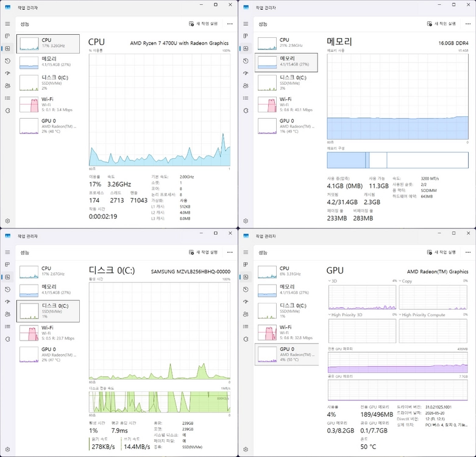Select Wi-Fi in the 메모리 window's resource list
The image size is (476, 457).
[x=286, y=104]
